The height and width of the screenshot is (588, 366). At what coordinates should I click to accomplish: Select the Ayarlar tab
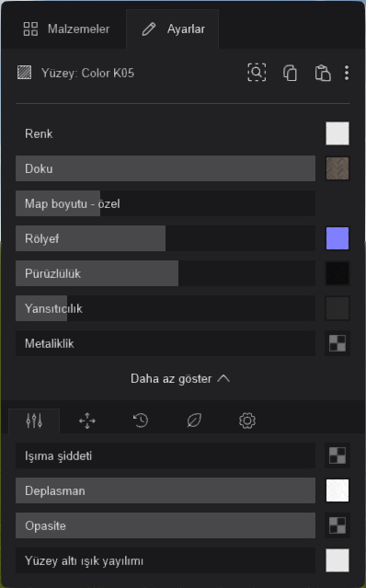[x=173, y=29]
